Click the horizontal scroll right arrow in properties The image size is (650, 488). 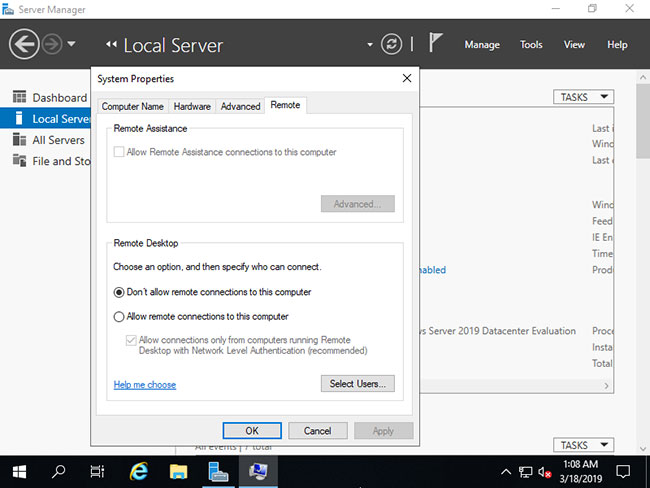[x=606, y=386]
